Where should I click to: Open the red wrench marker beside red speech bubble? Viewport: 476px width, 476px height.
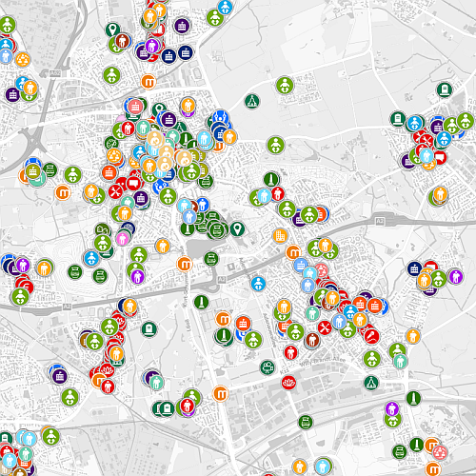[x=116, y=191]
